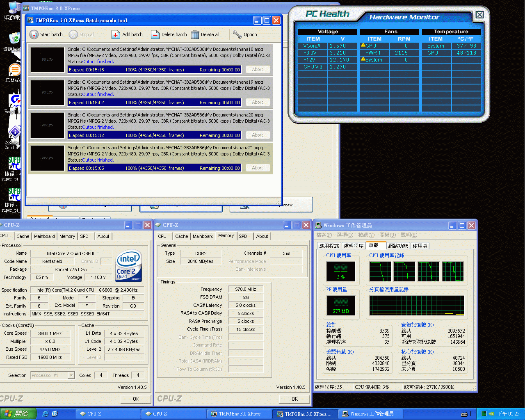The width and height of the screenshot is (525, 420).
Task: Click the memory Frequency 570.0 MHz field
Action: [x=246, y=289]
